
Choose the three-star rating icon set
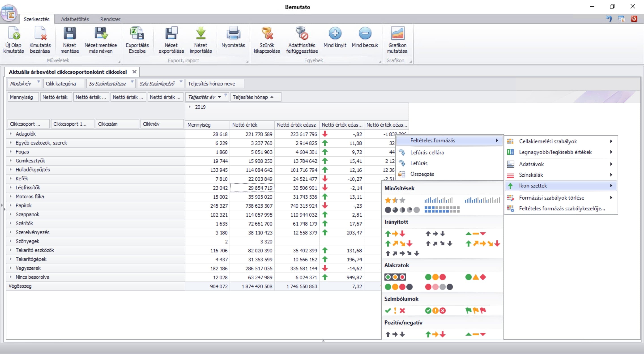pyautogui.click(x=395, y=200)
